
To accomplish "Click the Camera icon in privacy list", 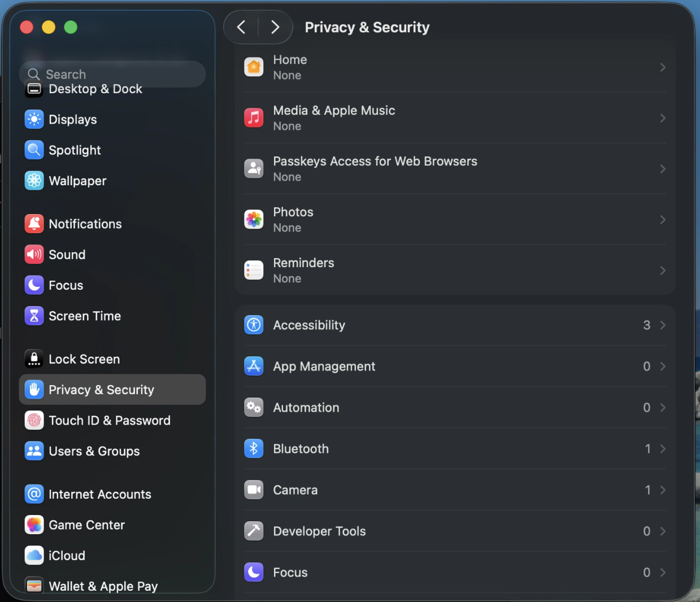I will point(254,490).
